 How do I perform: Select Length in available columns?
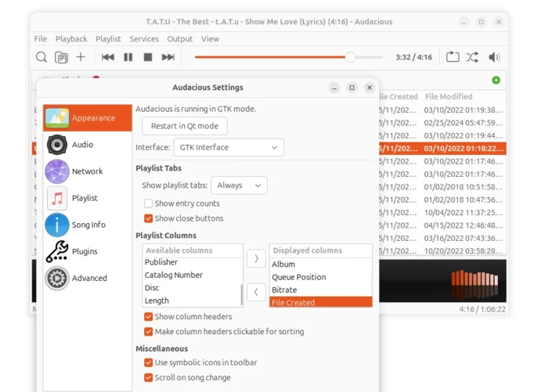[192, 300]
